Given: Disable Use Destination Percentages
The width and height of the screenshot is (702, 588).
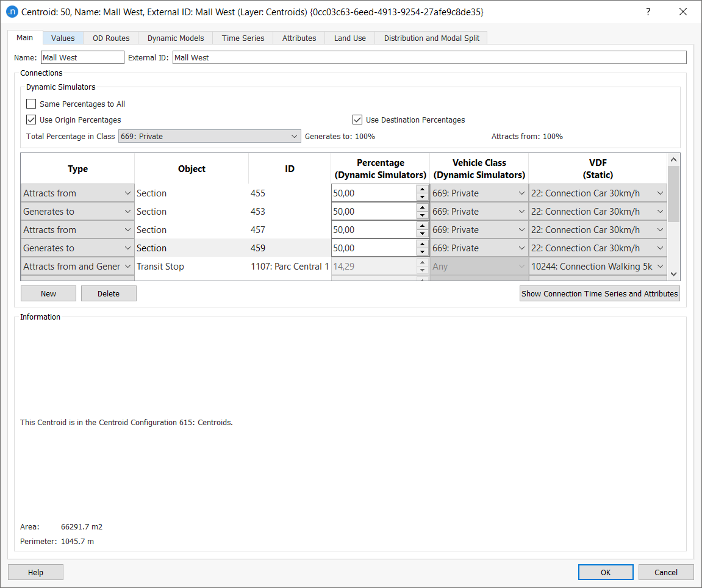Looking at the screenshot, I should 357,120.
